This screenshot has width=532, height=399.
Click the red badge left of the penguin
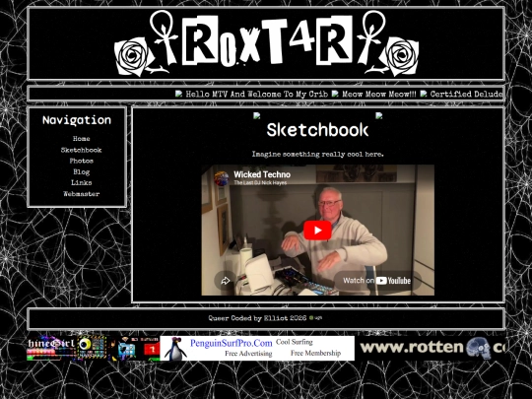[152, 349]
